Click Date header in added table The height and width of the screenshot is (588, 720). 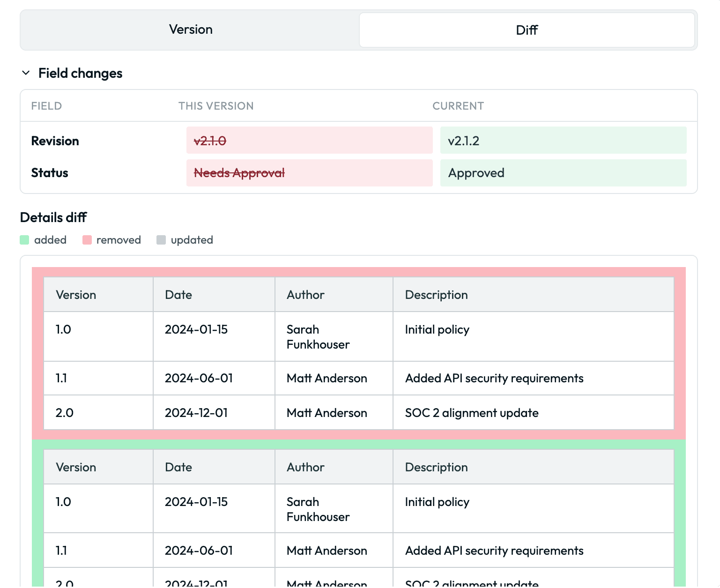pos(178,467)
